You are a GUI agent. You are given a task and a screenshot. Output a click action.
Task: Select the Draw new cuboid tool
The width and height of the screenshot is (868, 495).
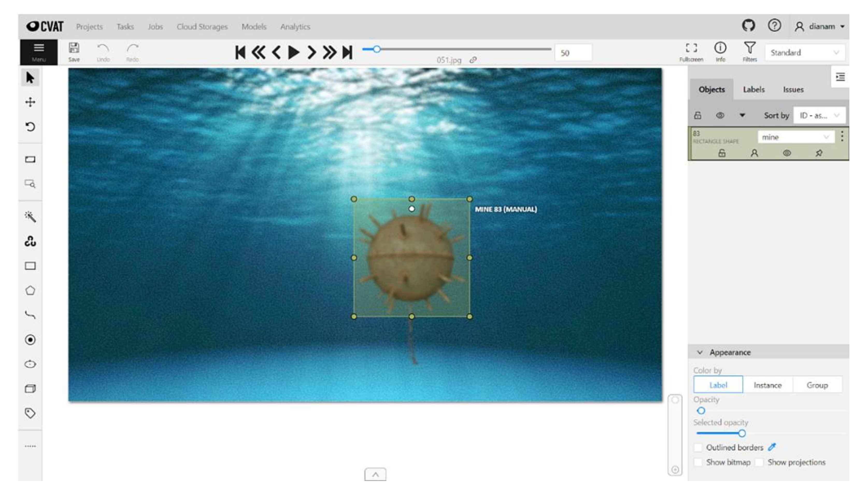30,388
